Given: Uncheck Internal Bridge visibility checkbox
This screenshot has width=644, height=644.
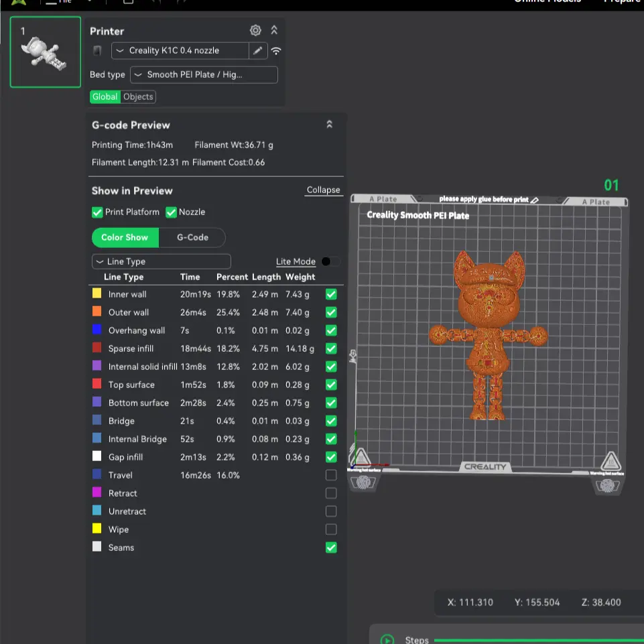Looking at the screenshot, I should (x=331, y=439).
